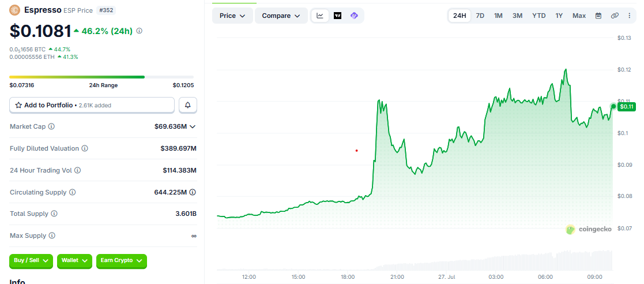Click the 41.3% ETH change text
Screen dimensions: 644x284
coord(70,57)
